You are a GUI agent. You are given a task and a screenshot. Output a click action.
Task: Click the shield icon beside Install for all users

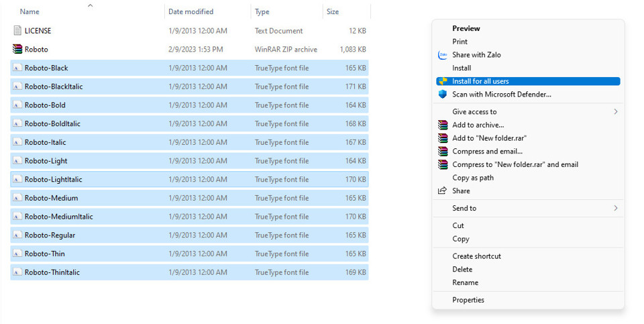pos(442,81)
